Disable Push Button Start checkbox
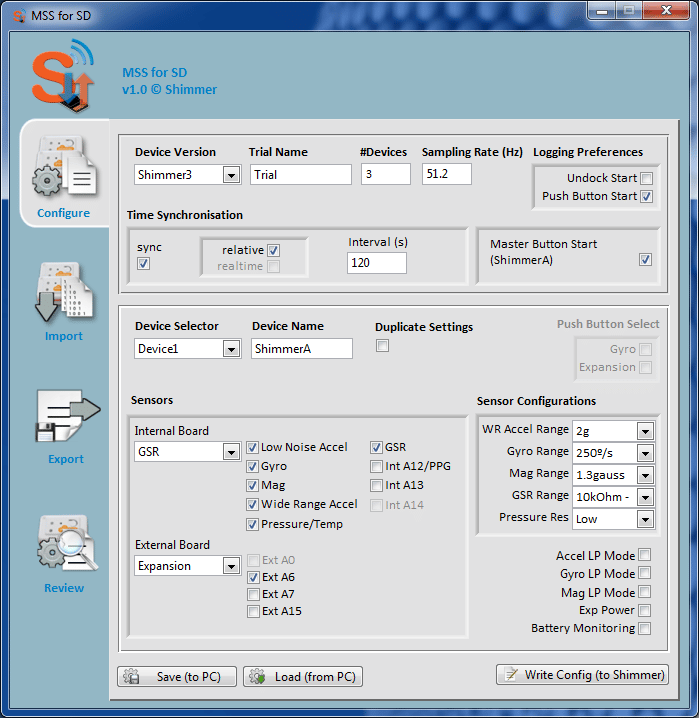Screen dimensions: 699x718 (x=646, y=196)
